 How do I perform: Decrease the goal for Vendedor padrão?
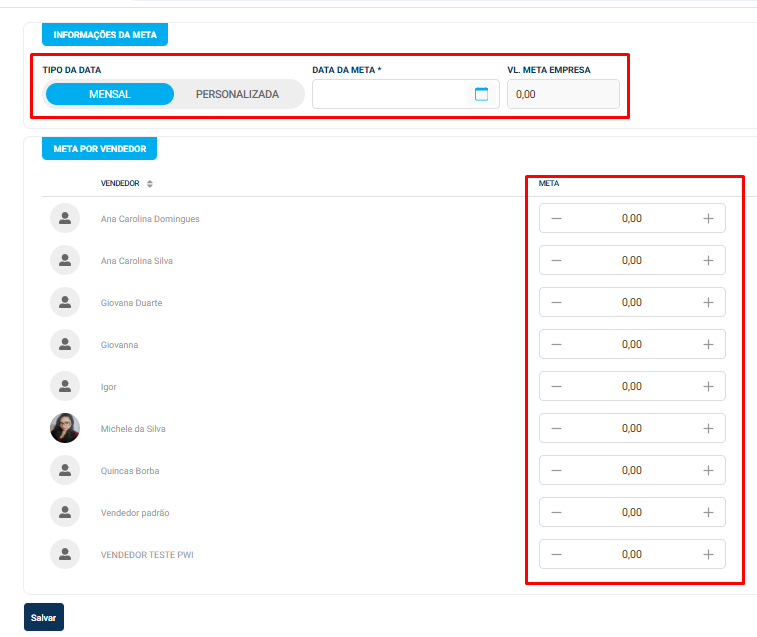click(556, 512)
